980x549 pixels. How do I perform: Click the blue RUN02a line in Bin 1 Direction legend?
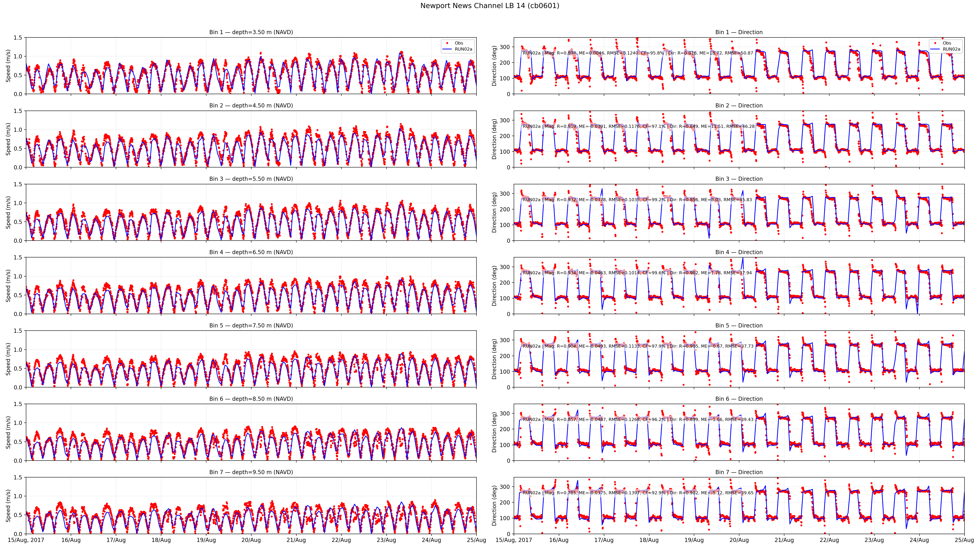[x=935, y=49]
